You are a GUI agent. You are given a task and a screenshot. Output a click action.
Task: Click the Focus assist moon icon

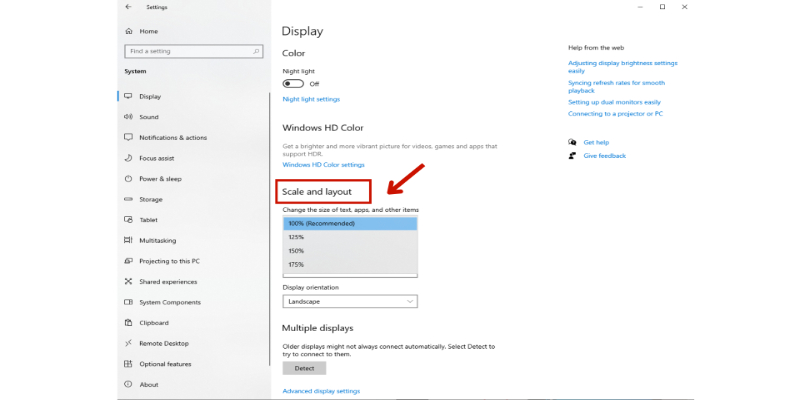coord(129,158)
